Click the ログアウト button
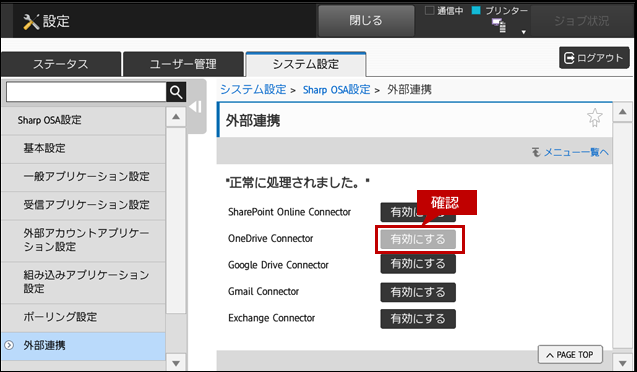Image resolution: width=637 pixels, height=372 pixels. (594, 58)
